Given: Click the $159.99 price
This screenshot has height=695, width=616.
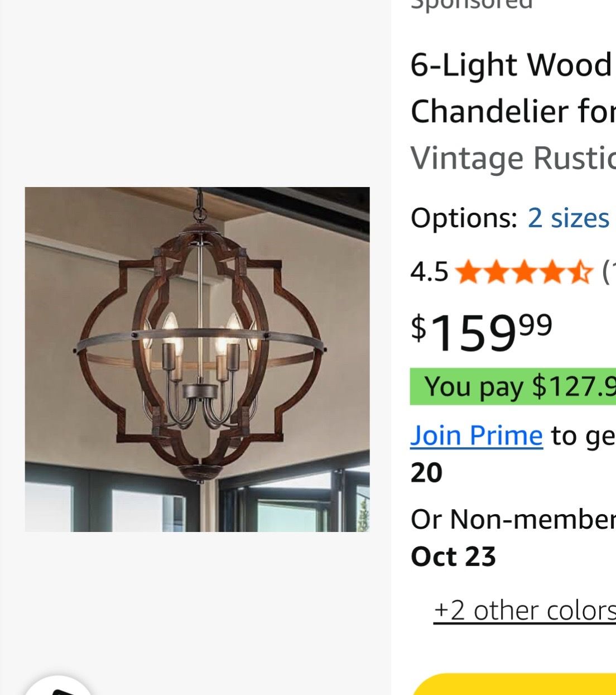Looking at the screenshot, I should [x=482, y=333].
